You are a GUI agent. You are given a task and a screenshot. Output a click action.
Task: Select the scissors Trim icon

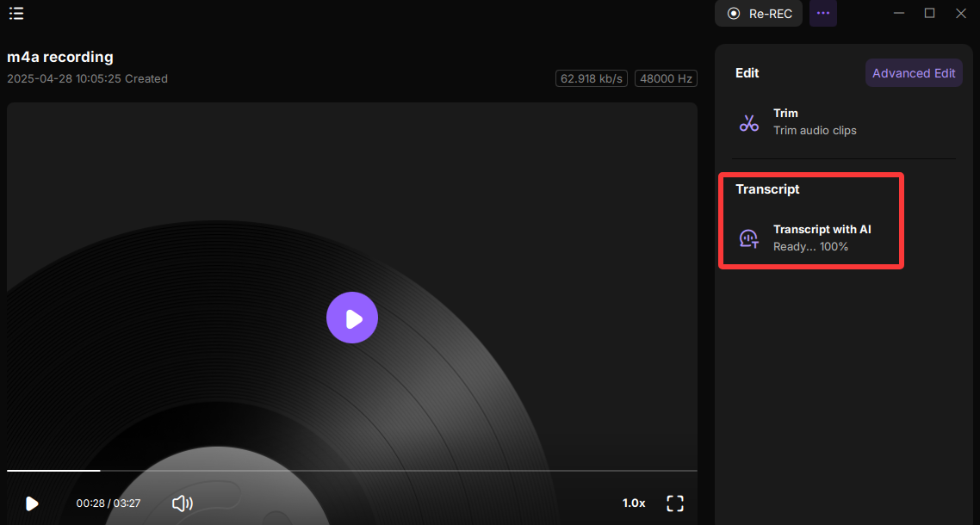(x=749, y=122)
